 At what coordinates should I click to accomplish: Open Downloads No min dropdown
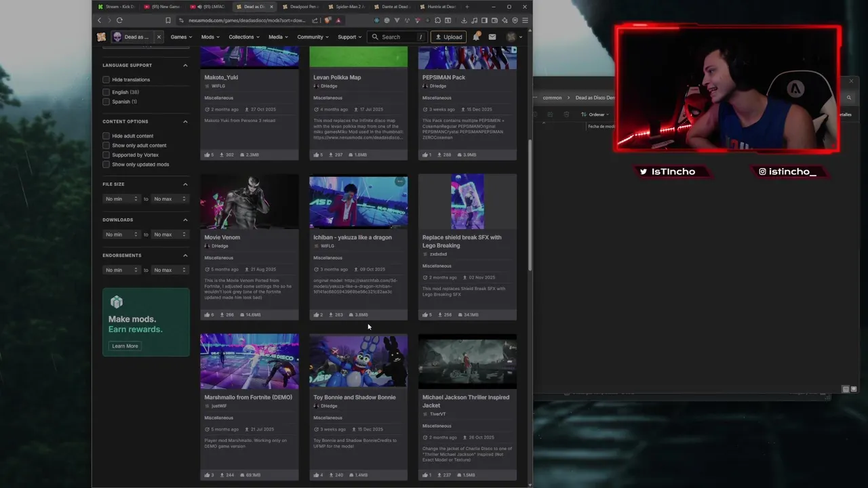[121, 235]
